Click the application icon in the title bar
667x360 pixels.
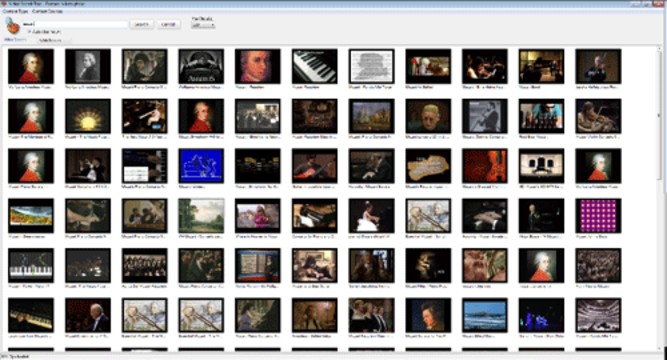pos(4,4)
